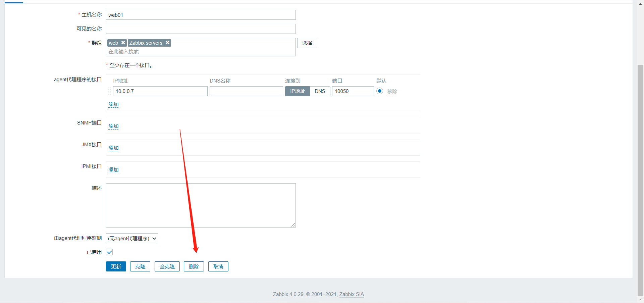Click 选择 to choose host groups
The width and height of the screenshot is (644, 303).
pyautogui.click(x=307, y=43)
